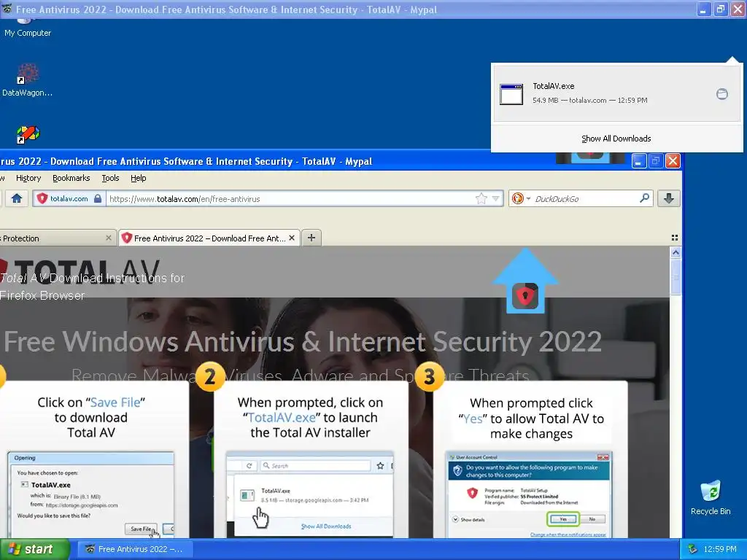Bookmark this page with the star icon

pyautogui.click(x=481, y=198)
